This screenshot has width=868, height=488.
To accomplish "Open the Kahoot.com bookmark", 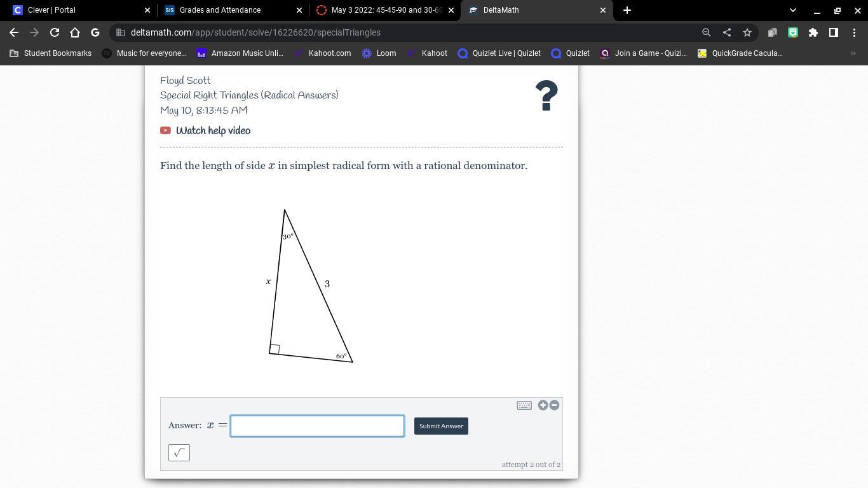I will click(322, 53).
